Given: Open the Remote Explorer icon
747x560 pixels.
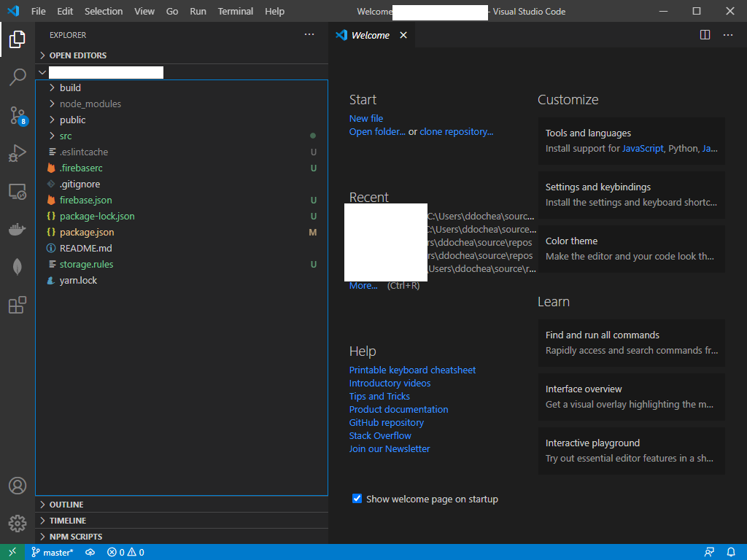Looking at the screenshot, I should (18, 192).
